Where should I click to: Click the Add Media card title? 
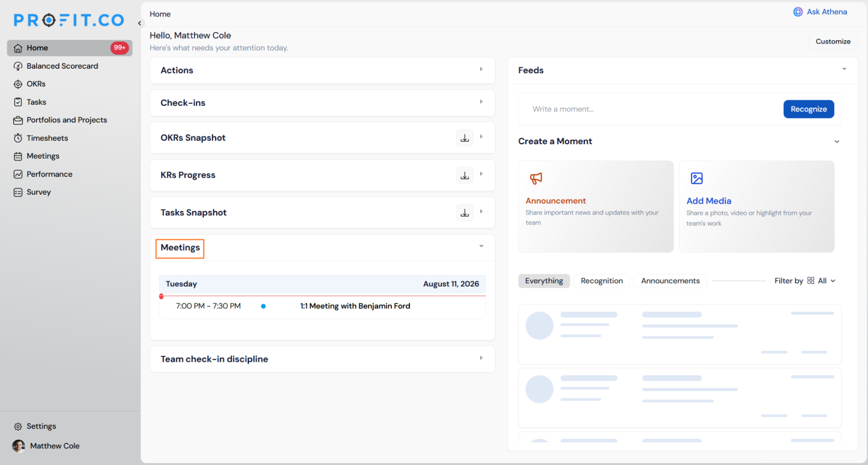coord(709,201)
